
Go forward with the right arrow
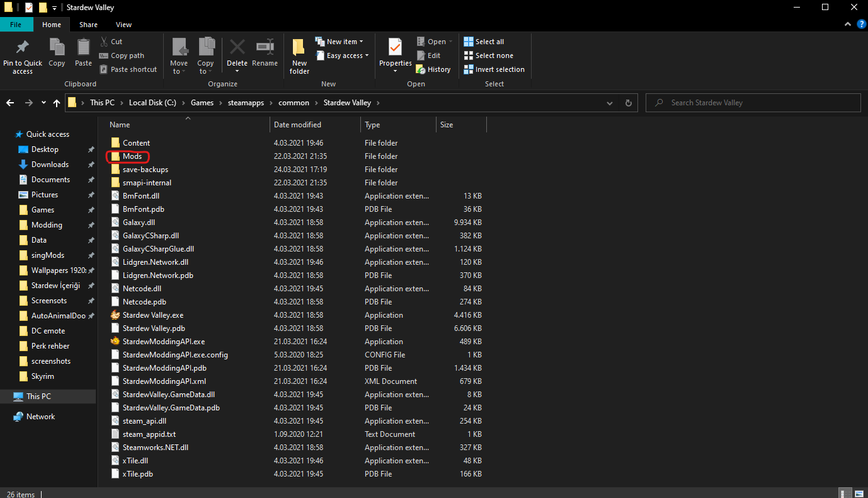tap(28, 103)
